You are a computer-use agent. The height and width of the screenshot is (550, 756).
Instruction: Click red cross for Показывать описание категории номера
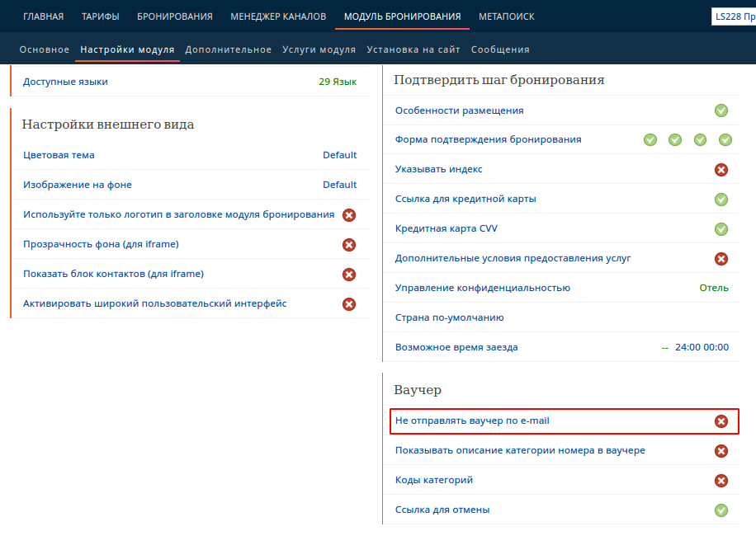[x=721, y=451]
